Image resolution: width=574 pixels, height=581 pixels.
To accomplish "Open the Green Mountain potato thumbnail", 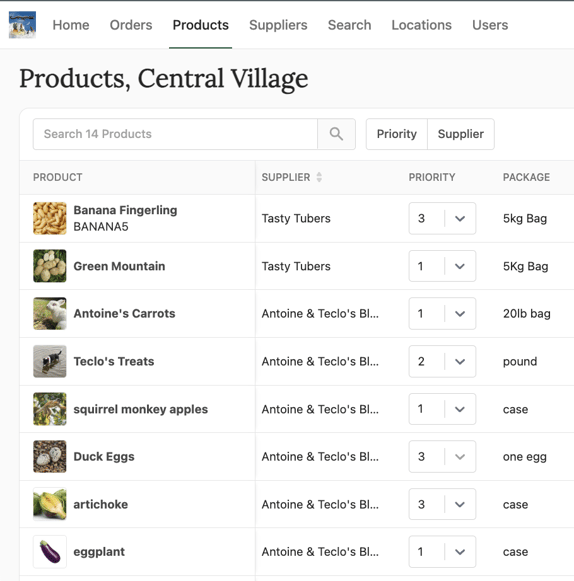I will (x=50, y=266).
